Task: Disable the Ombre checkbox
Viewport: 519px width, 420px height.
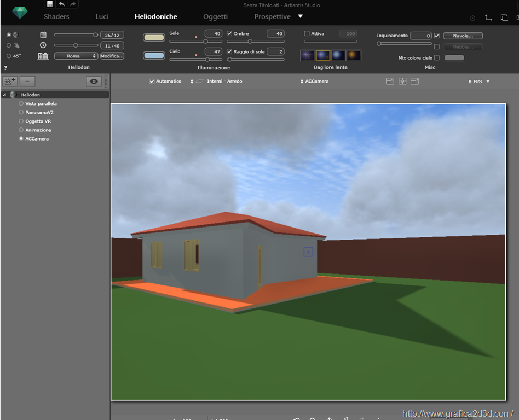Action: [x=229, y=34]
